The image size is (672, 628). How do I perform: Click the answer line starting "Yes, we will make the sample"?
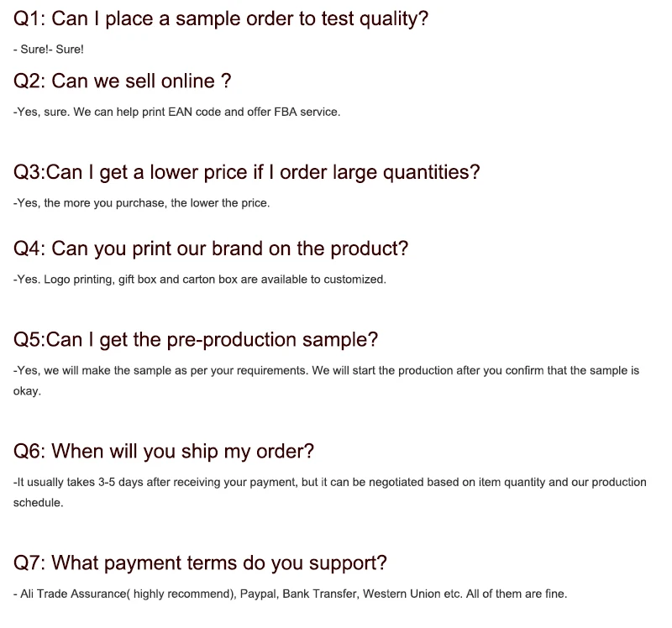coord(326,370)
